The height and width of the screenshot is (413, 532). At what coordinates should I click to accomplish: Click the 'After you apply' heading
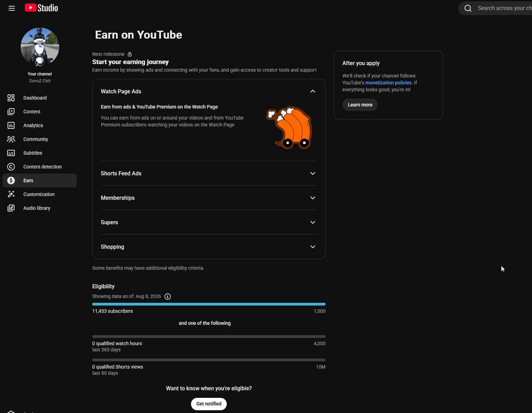point(361,63)
